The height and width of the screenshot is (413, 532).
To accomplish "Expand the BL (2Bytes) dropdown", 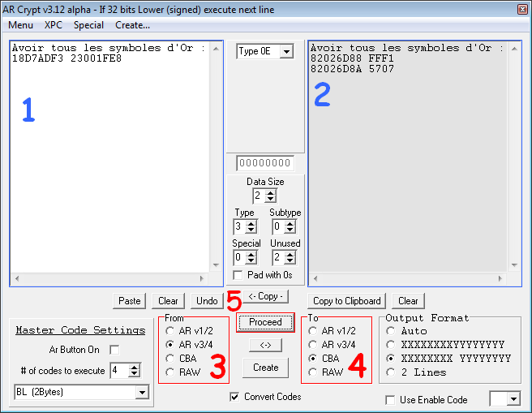I will [x=142, y=393].
